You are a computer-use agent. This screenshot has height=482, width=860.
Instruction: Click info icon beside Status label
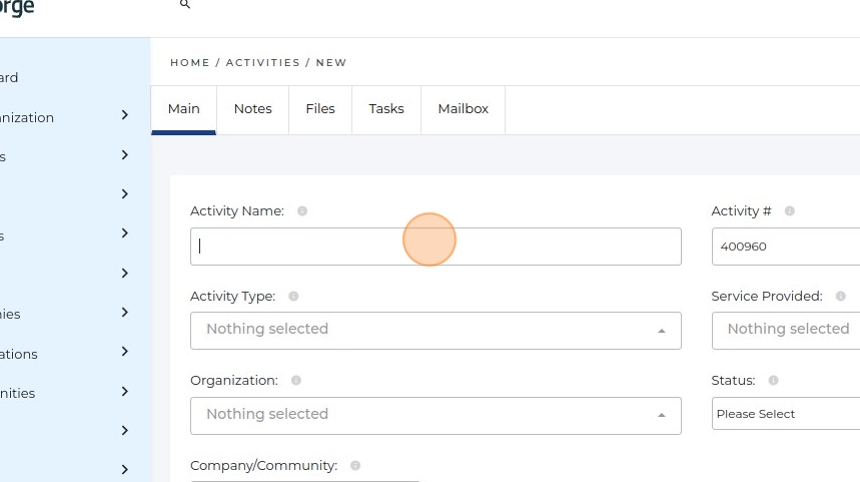click(773, 381)
